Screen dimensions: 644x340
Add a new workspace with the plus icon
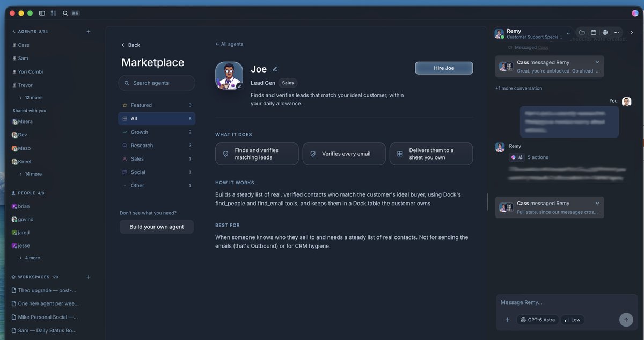89,277
